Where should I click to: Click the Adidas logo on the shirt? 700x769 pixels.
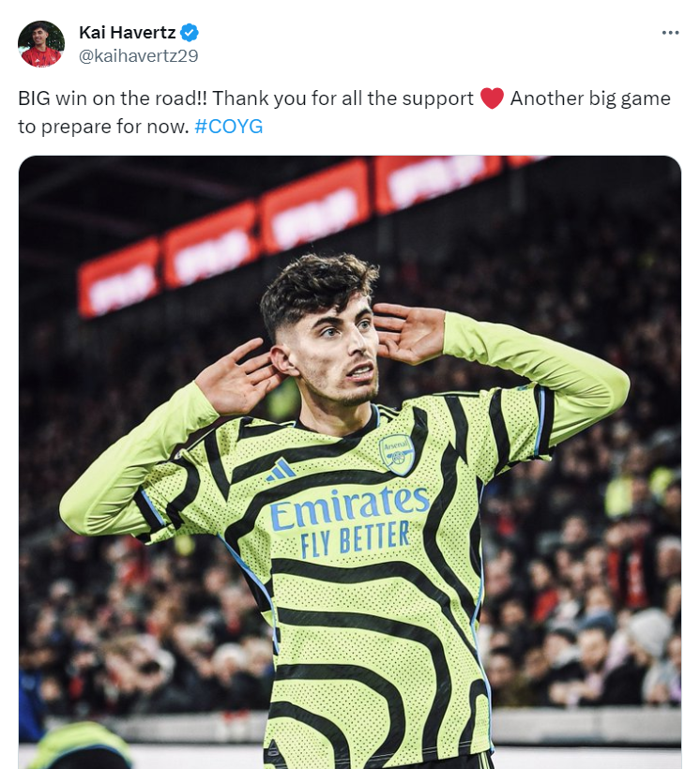coord(281,470)
